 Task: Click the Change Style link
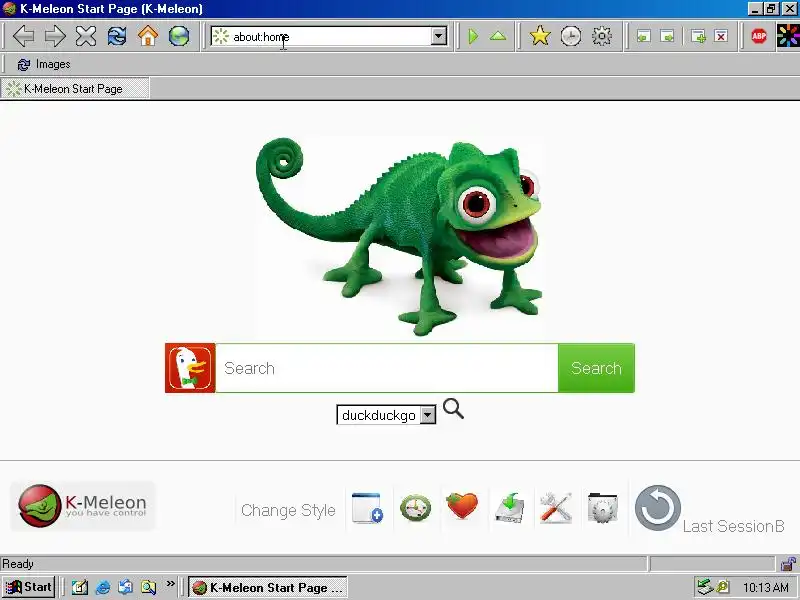[x=288, y=510]
